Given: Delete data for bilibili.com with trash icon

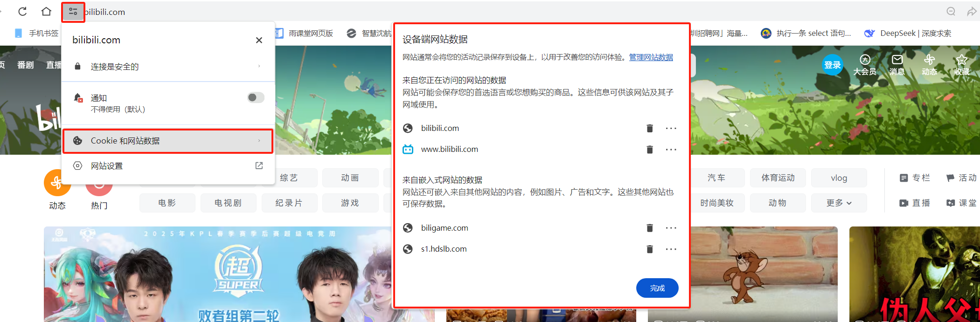Looking at the screenshot, I should [649, 128].
